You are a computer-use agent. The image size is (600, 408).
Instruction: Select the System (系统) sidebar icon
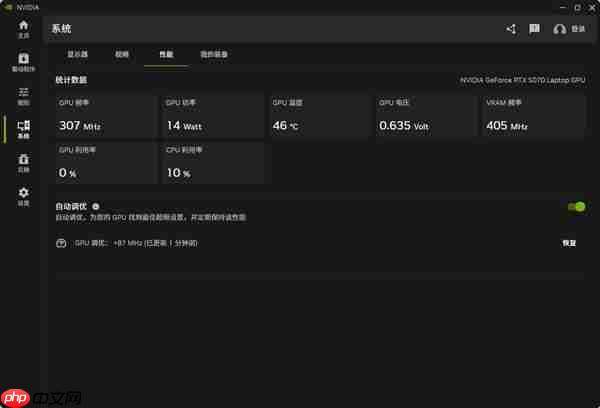pos(23,129)
